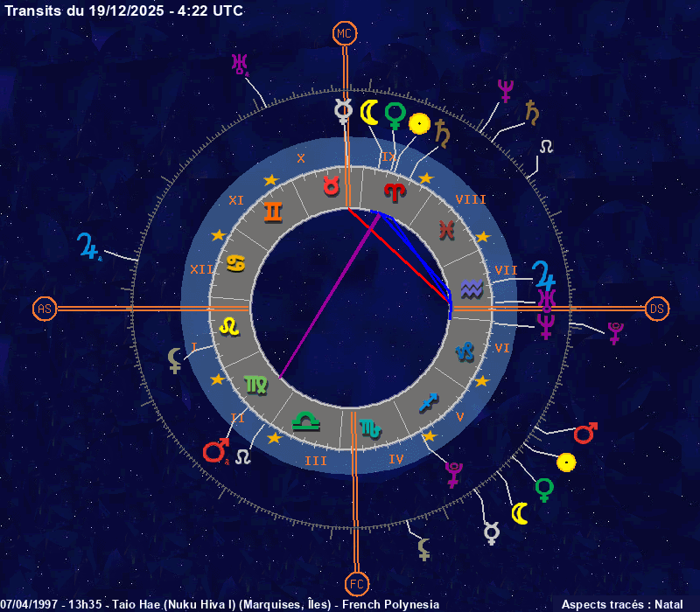Select the yellow Leo zodiac sign
This screenshot has height=612, width=700.
[228, 326]
